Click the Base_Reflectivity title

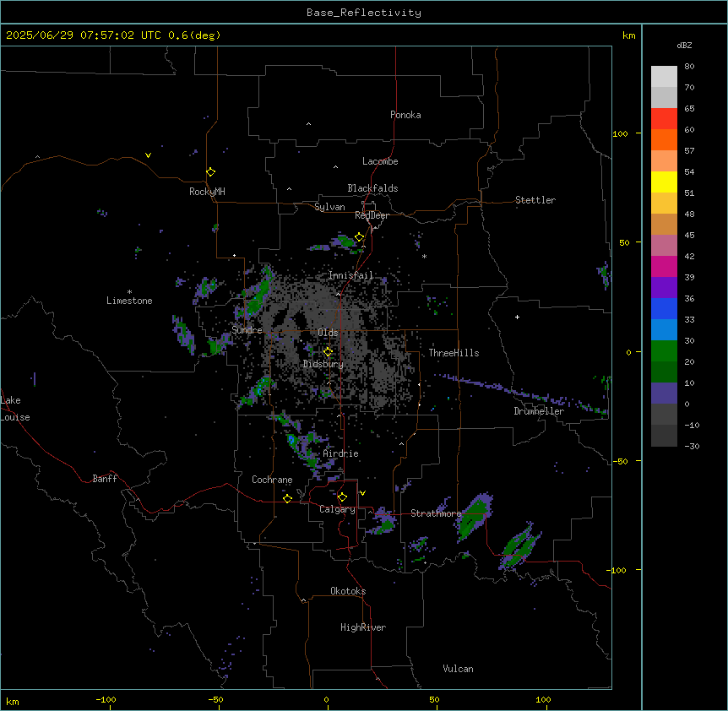364,13
